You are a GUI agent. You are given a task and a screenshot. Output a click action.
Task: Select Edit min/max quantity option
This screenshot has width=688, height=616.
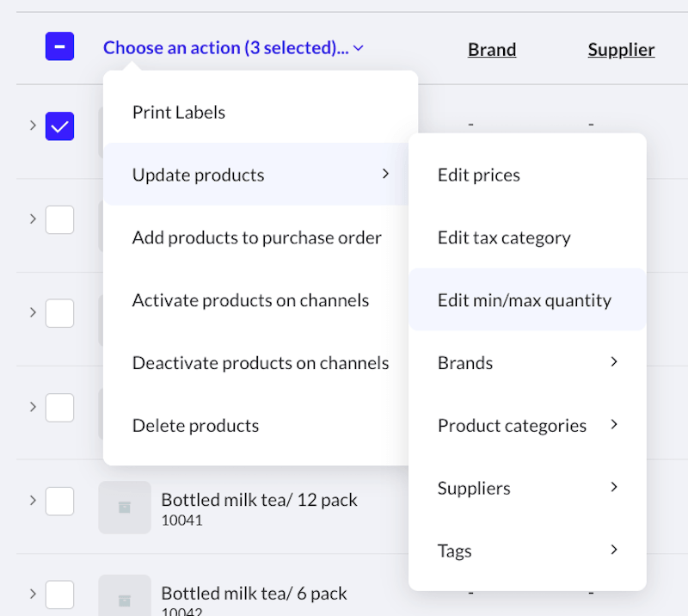527,300
